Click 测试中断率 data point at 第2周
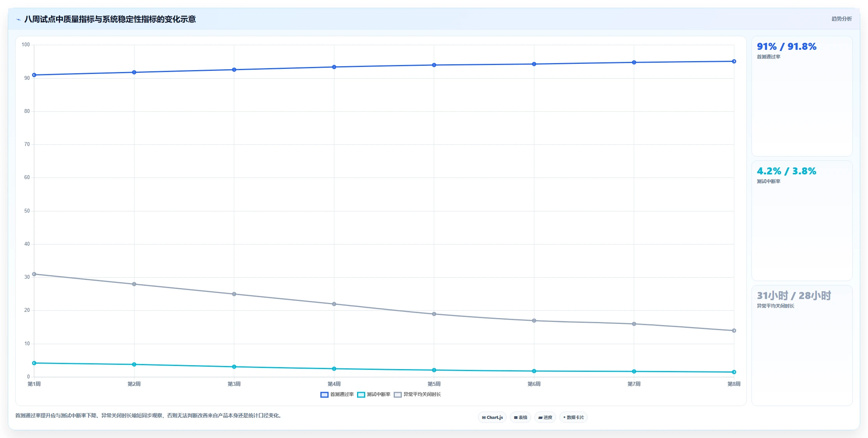This screenshot has height=438, width=868. pos(134,364)
